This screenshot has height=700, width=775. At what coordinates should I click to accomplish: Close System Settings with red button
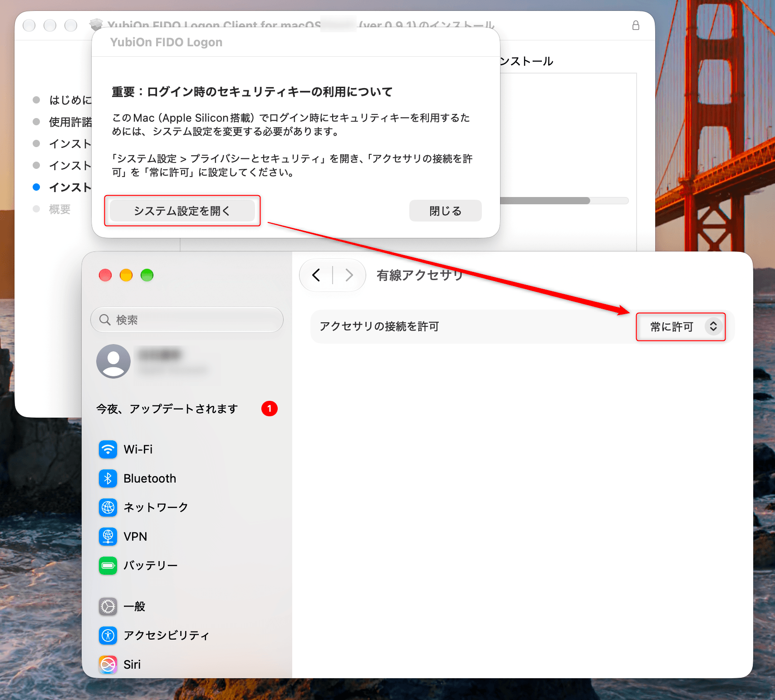tap(105, 275)
